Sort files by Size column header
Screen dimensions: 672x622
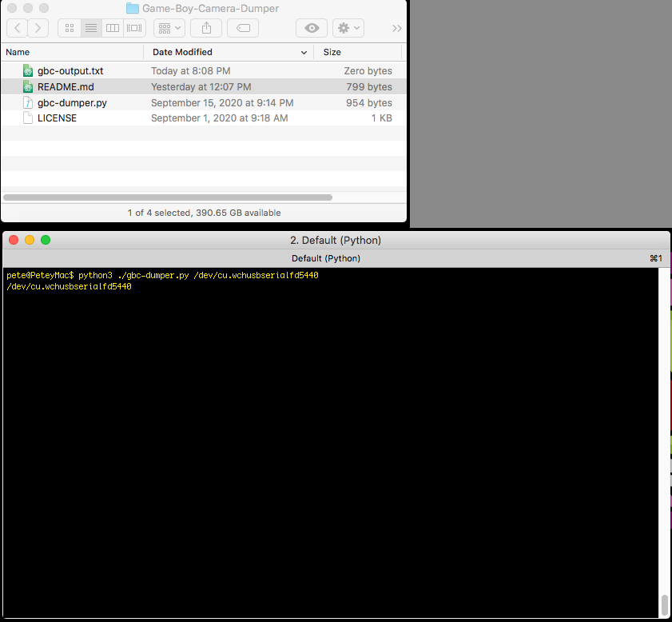[x=360, y=52]
